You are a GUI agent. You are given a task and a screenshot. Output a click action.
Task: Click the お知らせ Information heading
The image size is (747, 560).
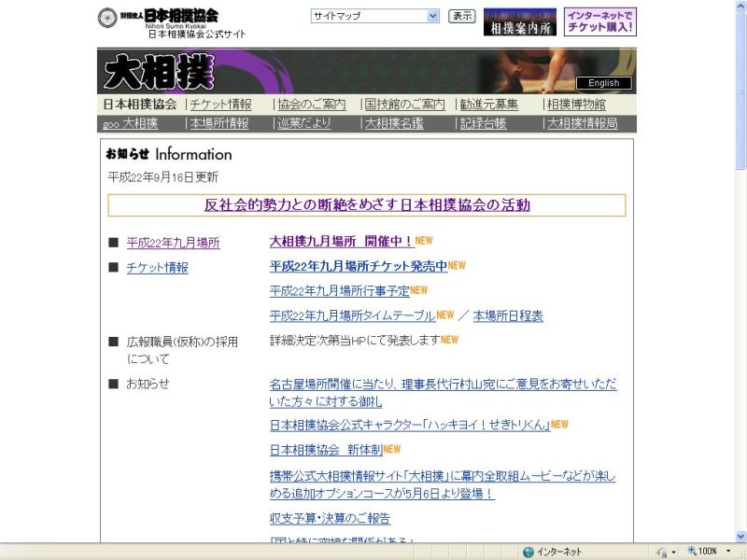coord(169,154)
